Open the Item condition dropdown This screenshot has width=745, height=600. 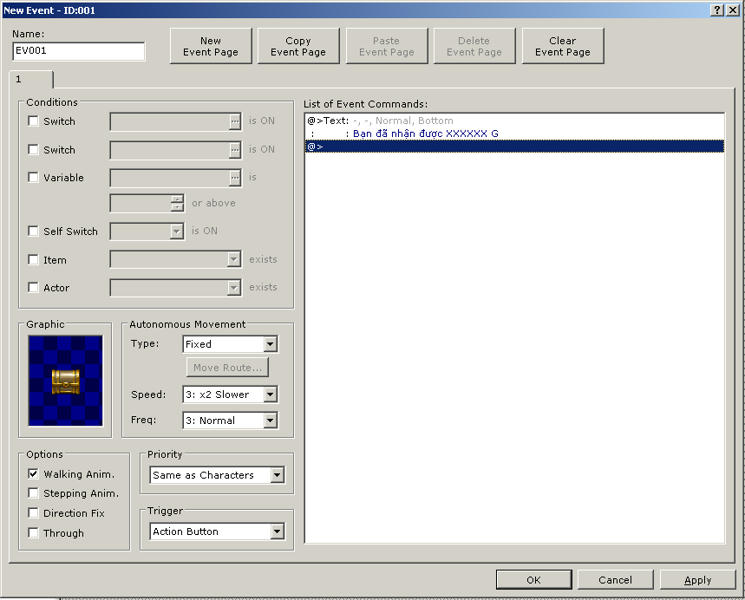click(x=233, y=259)
